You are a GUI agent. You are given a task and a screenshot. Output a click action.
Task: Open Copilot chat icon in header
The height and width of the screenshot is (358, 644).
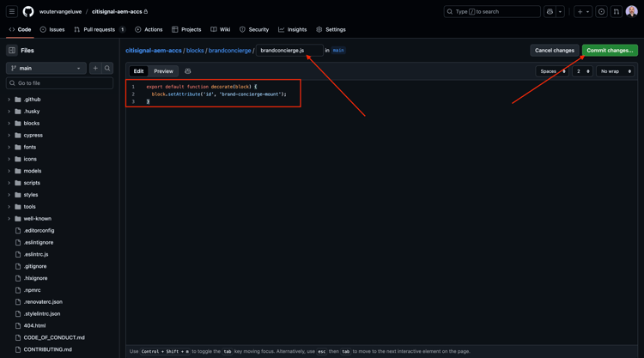point(550,11)
